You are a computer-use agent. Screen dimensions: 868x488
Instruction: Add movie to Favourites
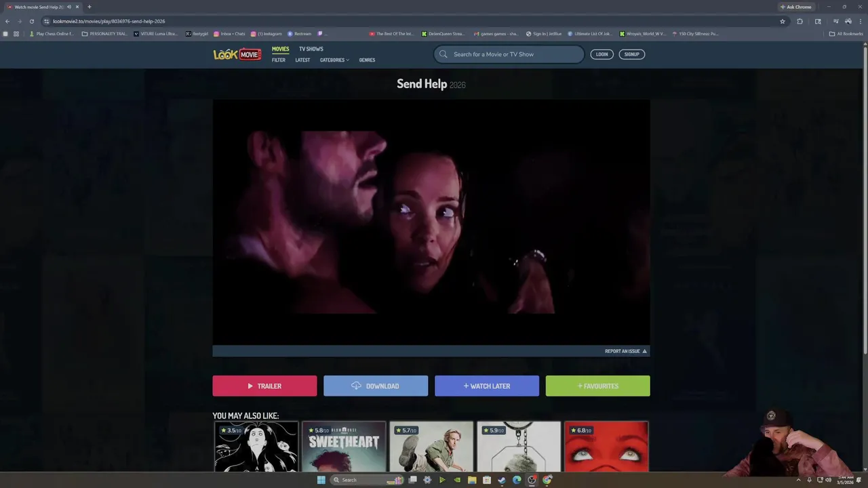598,386
